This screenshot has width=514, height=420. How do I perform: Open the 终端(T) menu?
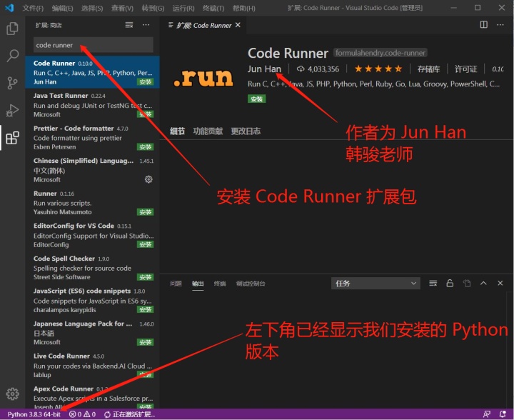click(x=213, y=8)
